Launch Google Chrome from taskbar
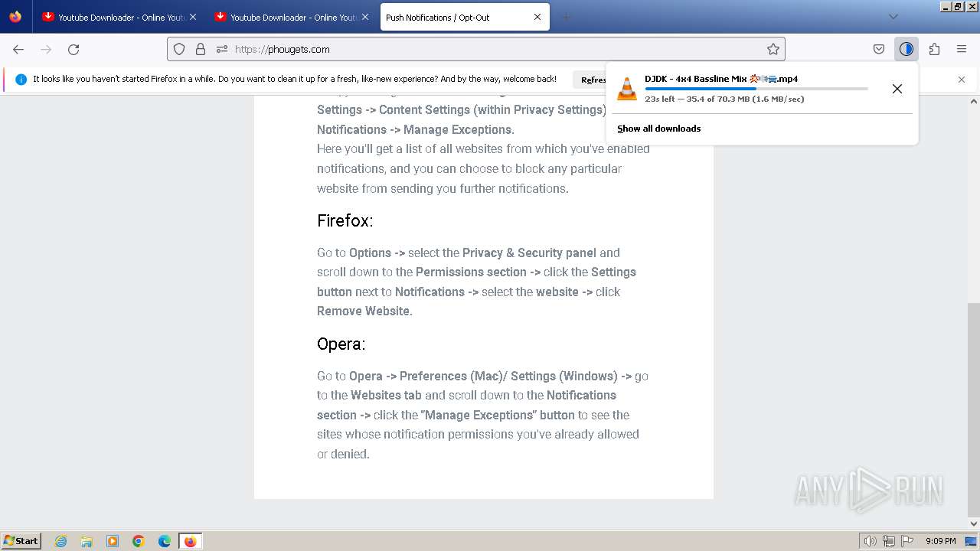 [x=139, y=541]
